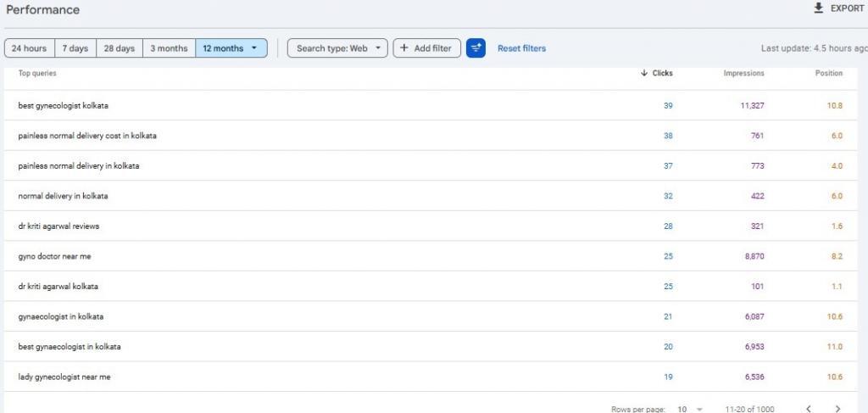
Task: Open query painless normal delivery in kolkata
Action: click(x=79, y=165)
